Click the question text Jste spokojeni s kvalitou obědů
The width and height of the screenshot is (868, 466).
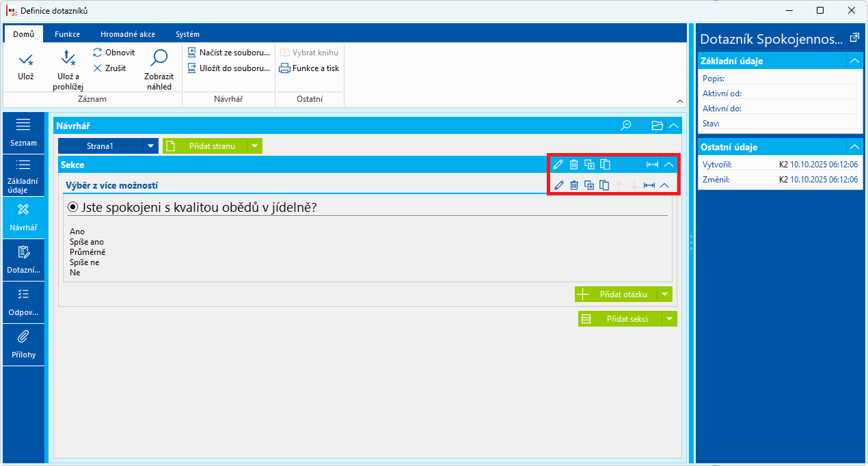pos(198,207)
